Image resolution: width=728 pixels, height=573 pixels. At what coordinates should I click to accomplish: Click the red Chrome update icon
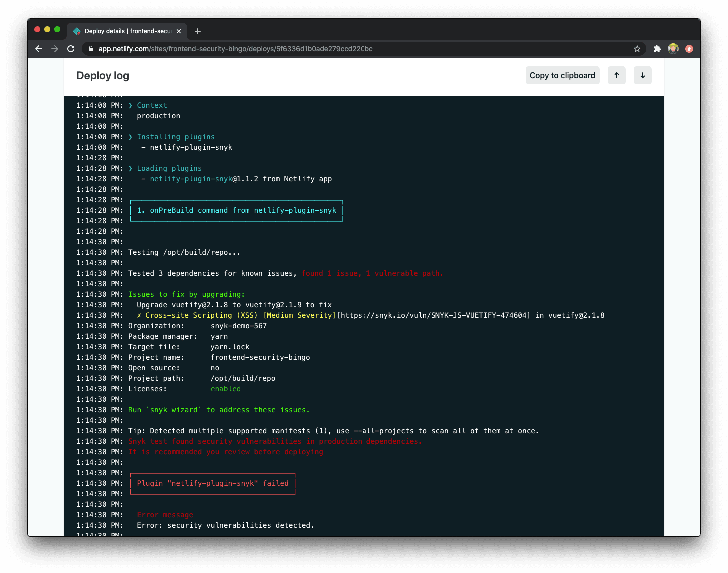pos(689,49)
